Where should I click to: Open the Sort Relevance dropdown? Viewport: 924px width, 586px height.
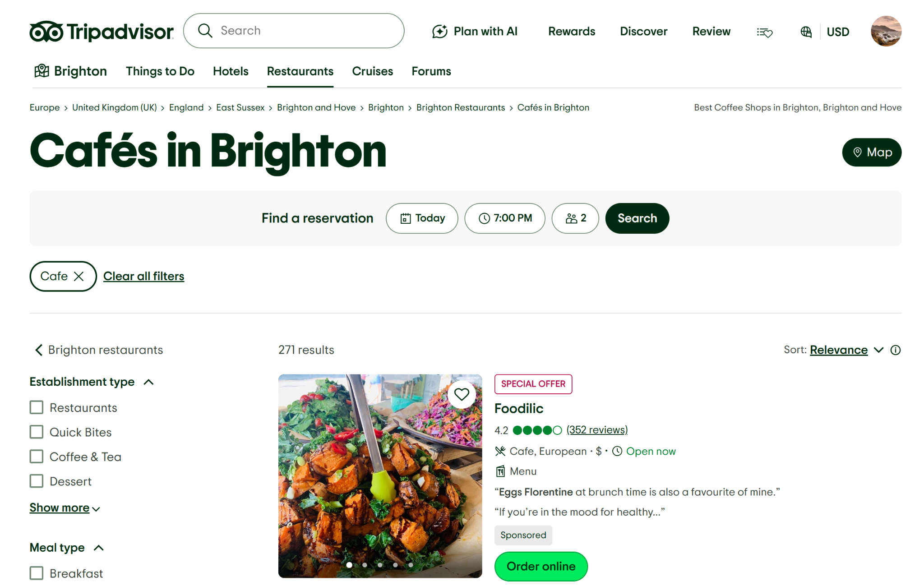click(846, 350)
